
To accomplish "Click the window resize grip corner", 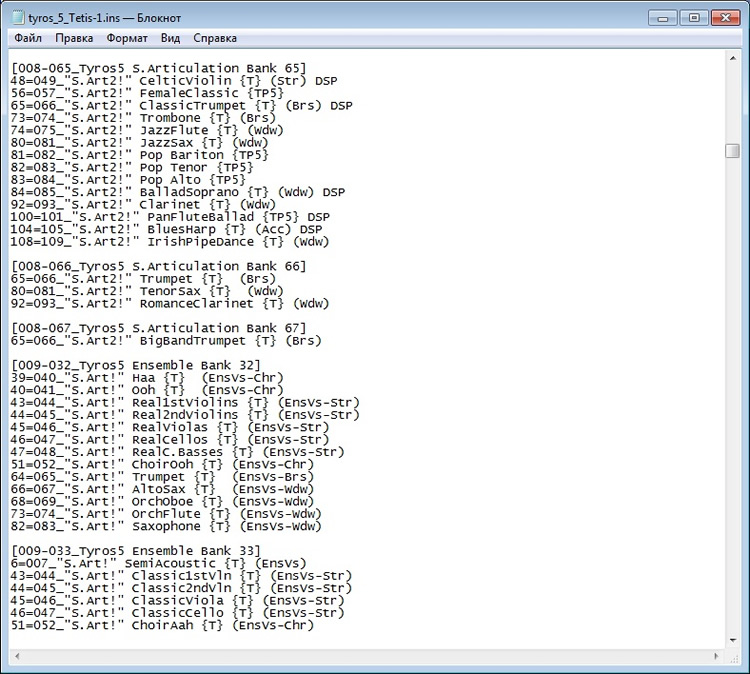I will [733, 658].
